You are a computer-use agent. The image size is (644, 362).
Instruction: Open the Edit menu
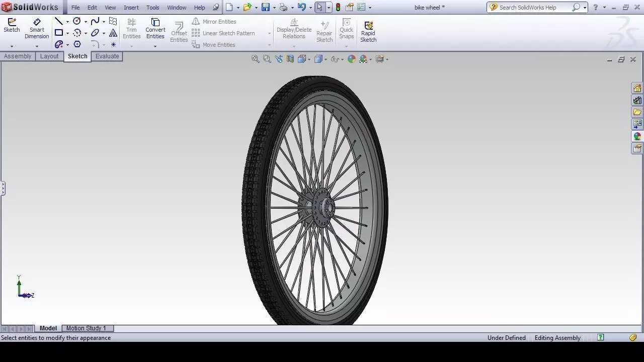pyautogui.click(x=92, y=8)
